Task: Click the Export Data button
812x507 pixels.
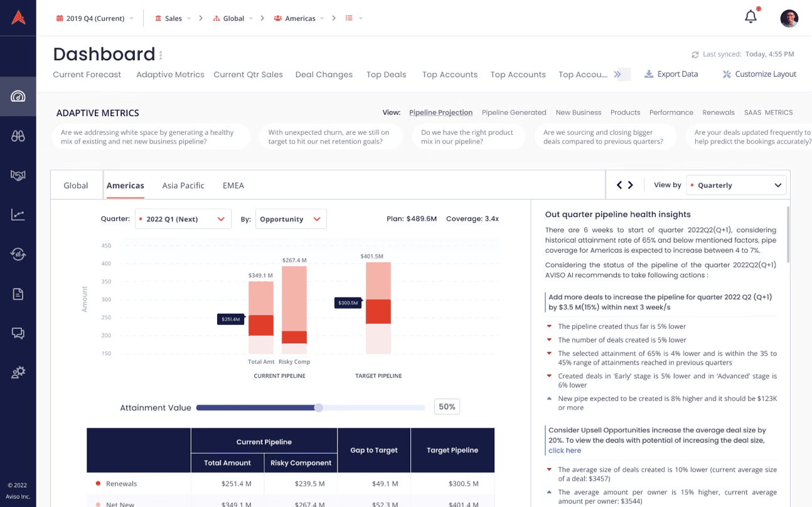Action: (671, 73)
